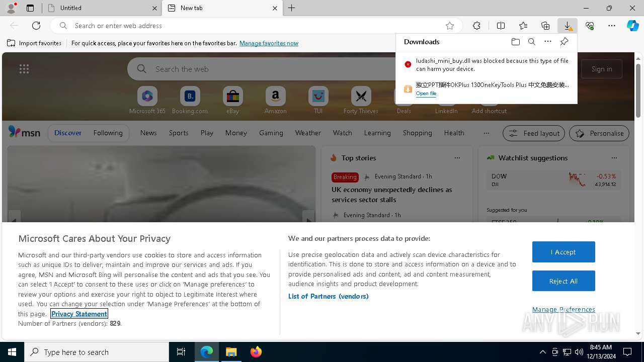Focus the Search the web box

(x=262, y=69)
